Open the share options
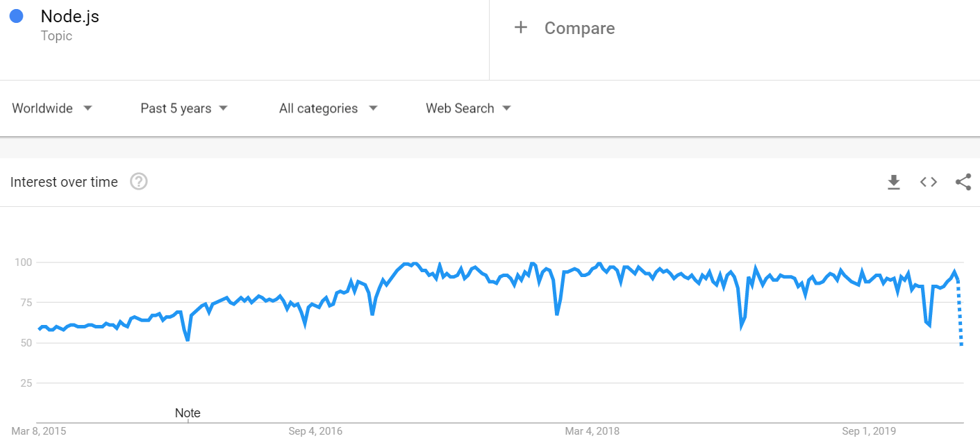The width and height of the screenshot is (980, 443). (963, 182)
